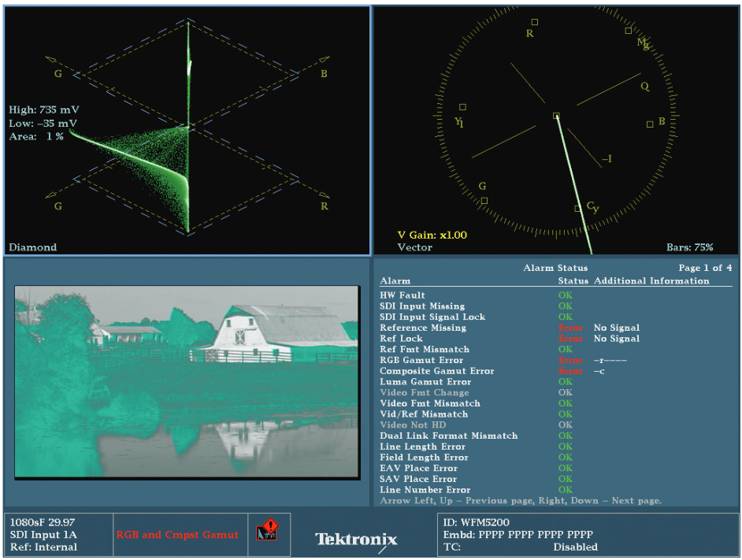The height and width of the screenshot is (560, 742).
Task: Click the RGB and Cmpst Gamut warning
Action: (177, 535)
